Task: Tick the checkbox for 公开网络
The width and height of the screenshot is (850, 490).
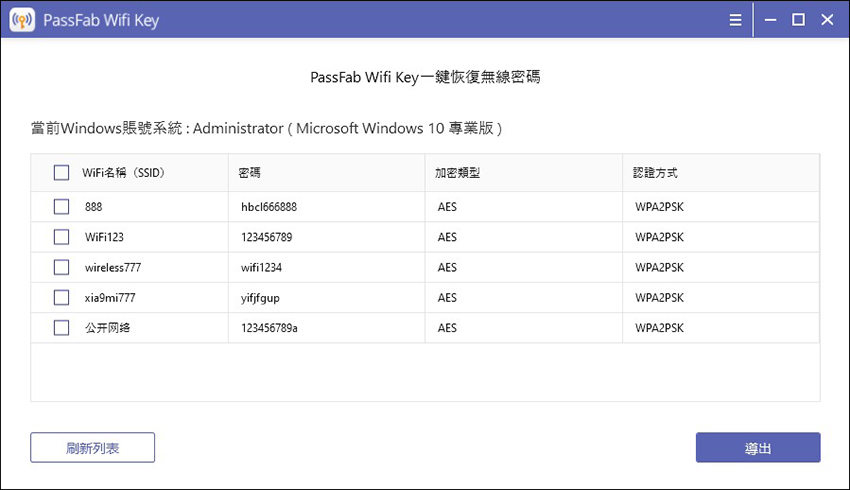Action: (61, 328)
